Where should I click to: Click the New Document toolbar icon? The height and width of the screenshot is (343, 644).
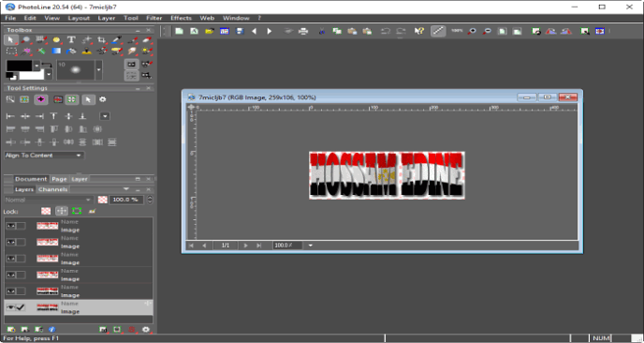pos(179,31)
